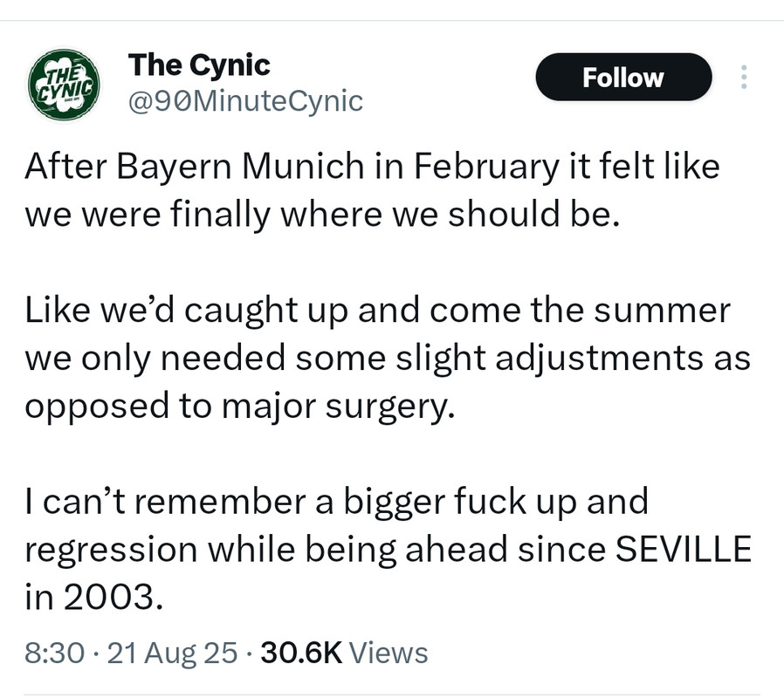Open The Cynic display name link
This screenshot has height=698, width=784.
pos(199,65)
